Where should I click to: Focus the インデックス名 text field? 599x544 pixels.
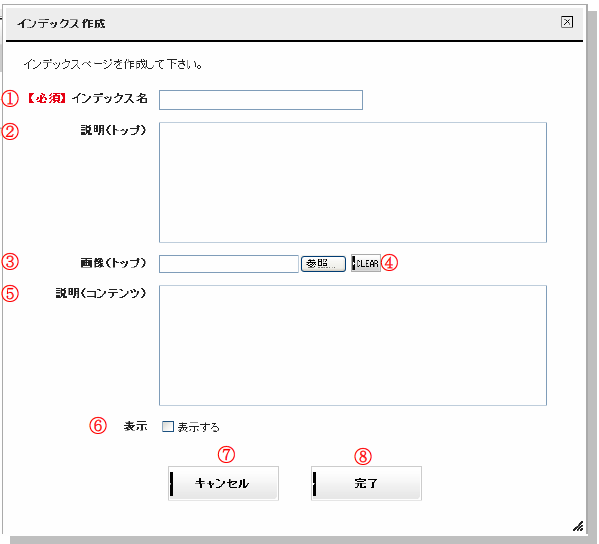click(x=261, y=100)
